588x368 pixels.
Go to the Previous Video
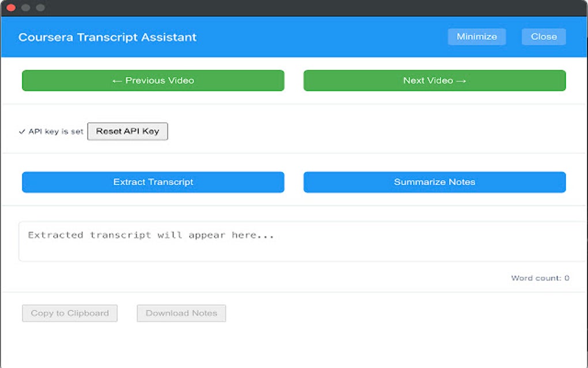click(153, 80)
